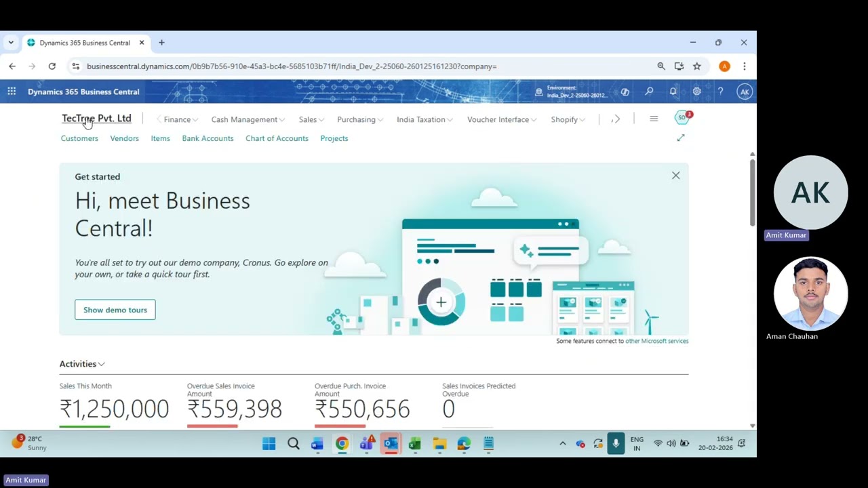
Task: Toggle microphone mute in system tray
Action: 616,444
